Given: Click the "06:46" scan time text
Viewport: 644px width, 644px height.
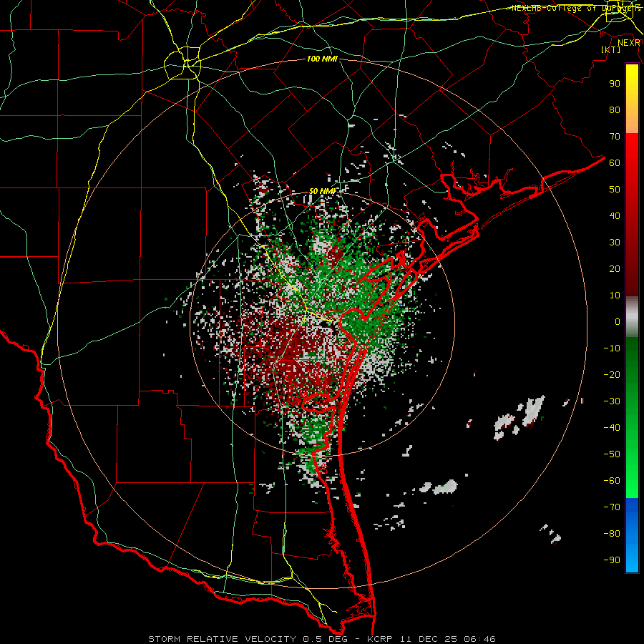Looking at the screenshot, I should click(479, 639).
